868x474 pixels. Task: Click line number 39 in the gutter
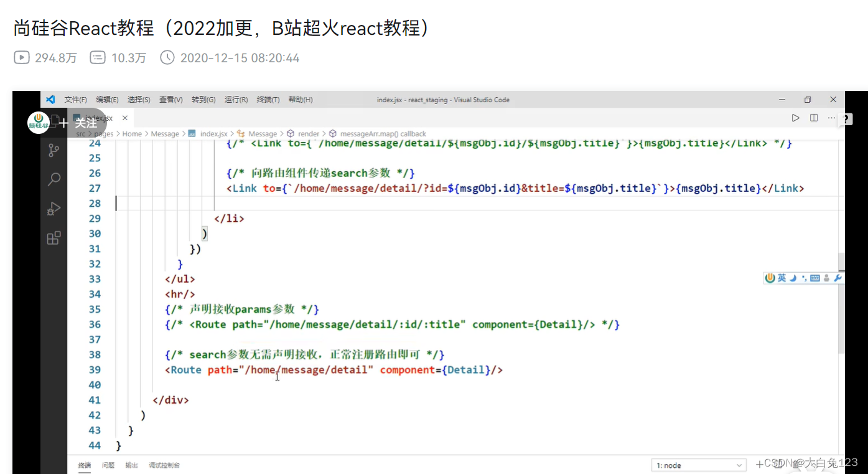[x=95, y=370]
